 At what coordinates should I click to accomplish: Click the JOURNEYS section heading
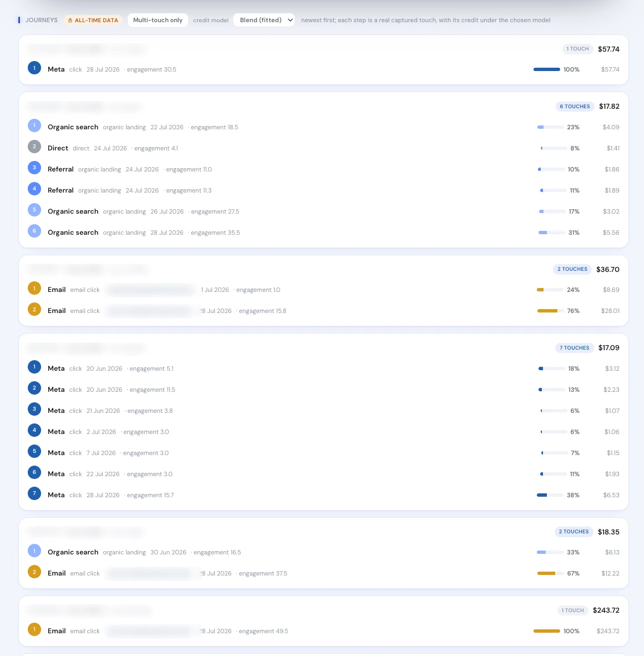[42, 20]
